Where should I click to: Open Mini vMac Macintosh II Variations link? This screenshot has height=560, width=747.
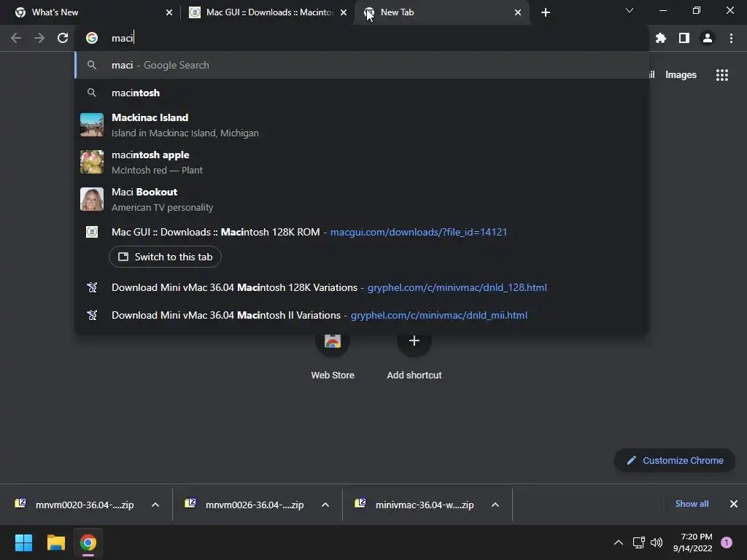pyautogui.click(x=362, y=315)
